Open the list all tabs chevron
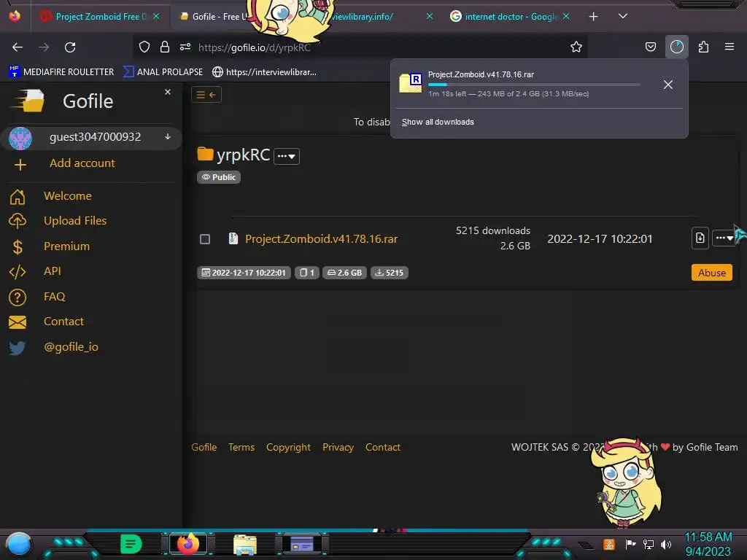Image resolution: width=747 pixels, height=560 pixels. point(623,16)
